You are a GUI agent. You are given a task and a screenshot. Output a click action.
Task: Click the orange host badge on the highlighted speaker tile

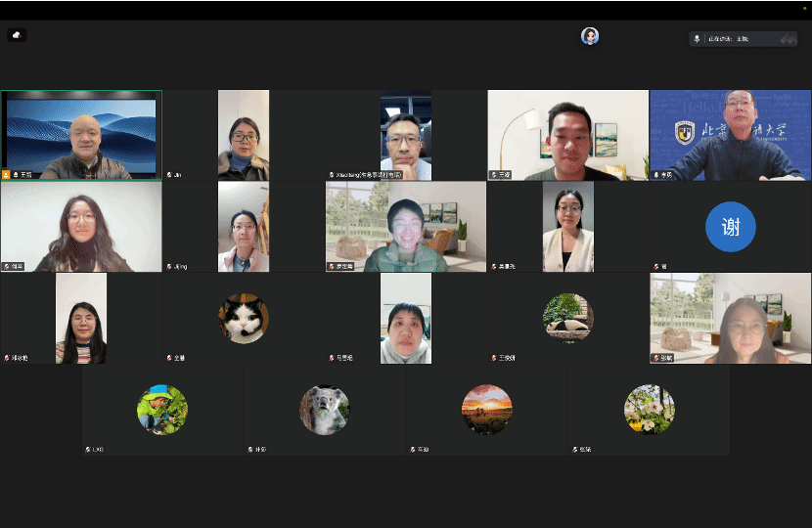pyautogui.click(x=6, y=175)
